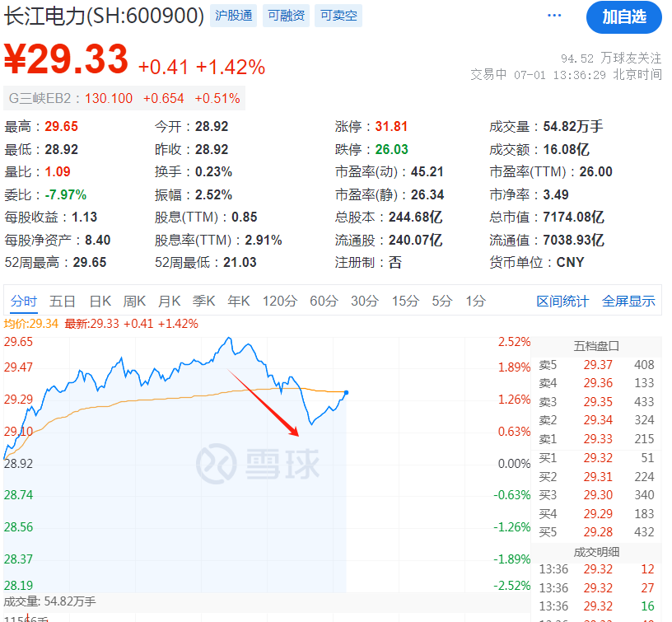Click the 买5 price 29.28
This screenshot has height=622, width=672.
(598, 532)
